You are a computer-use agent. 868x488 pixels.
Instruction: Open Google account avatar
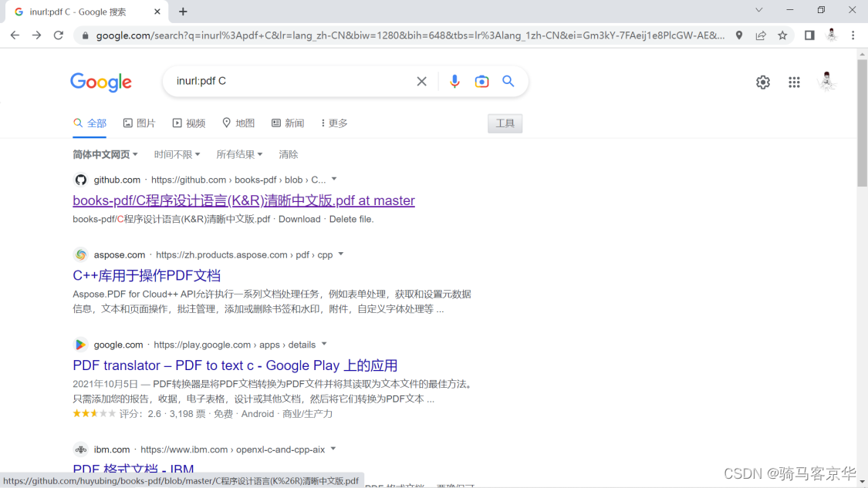tap(826, 82)
